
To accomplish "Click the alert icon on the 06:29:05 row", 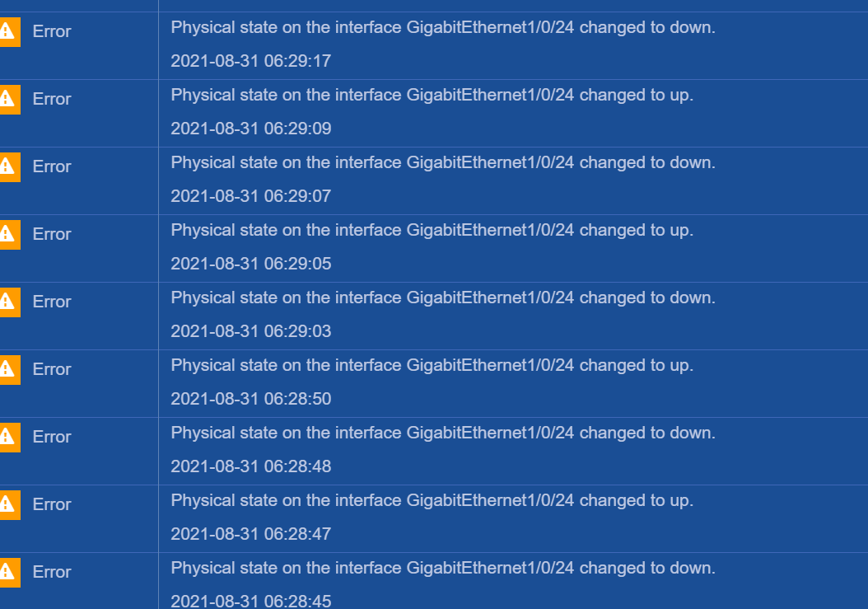I will (x=8, y=234).
